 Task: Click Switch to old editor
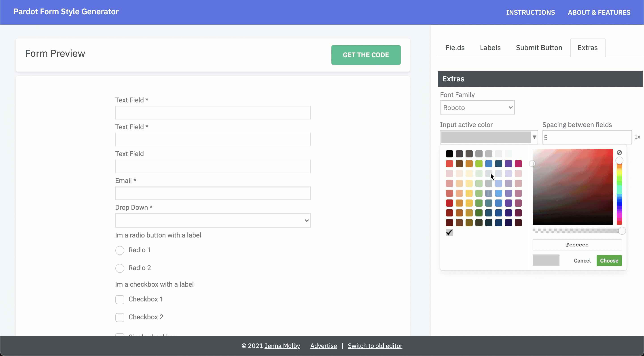[x=375, y=346]
